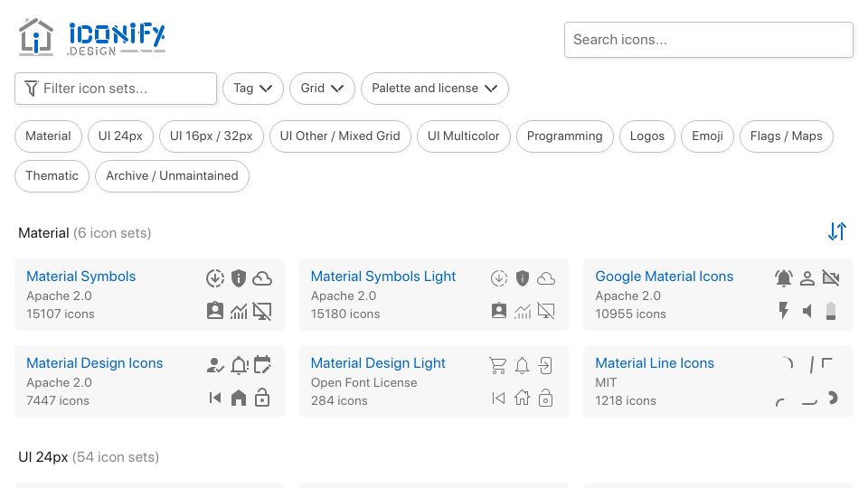Click the MIT license text
The image size is (868, 488).
pyautogui.click(x=606, y=382)
